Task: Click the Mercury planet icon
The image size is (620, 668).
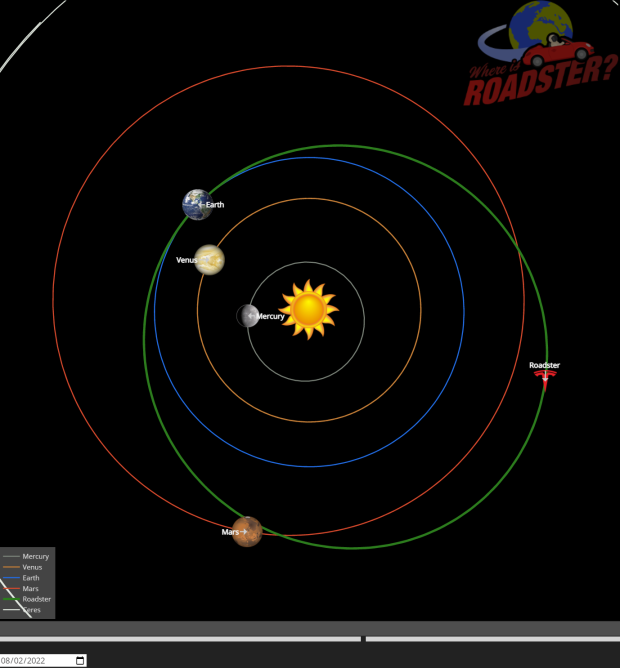Action: pos(248,316)
